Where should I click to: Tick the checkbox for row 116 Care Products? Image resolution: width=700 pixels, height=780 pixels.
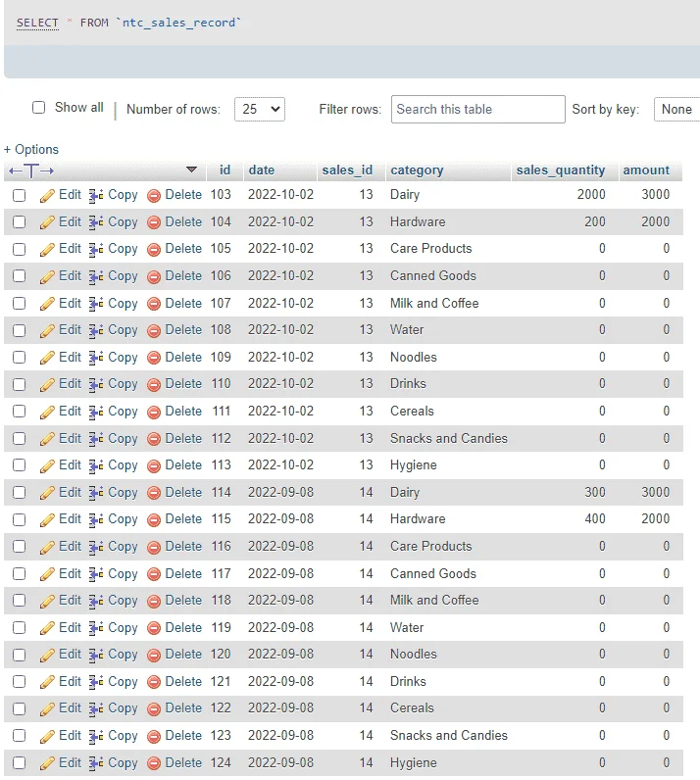(19, 547)
